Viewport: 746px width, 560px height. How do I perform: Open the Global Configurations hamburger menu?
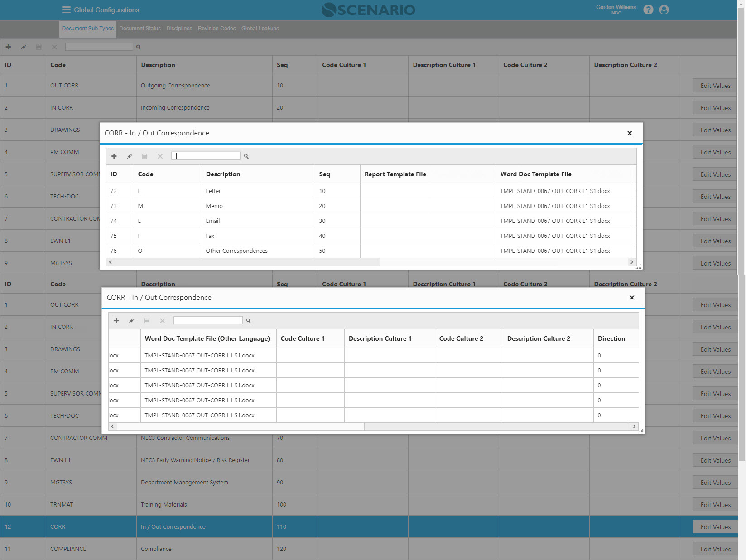[x=66, y=10]
